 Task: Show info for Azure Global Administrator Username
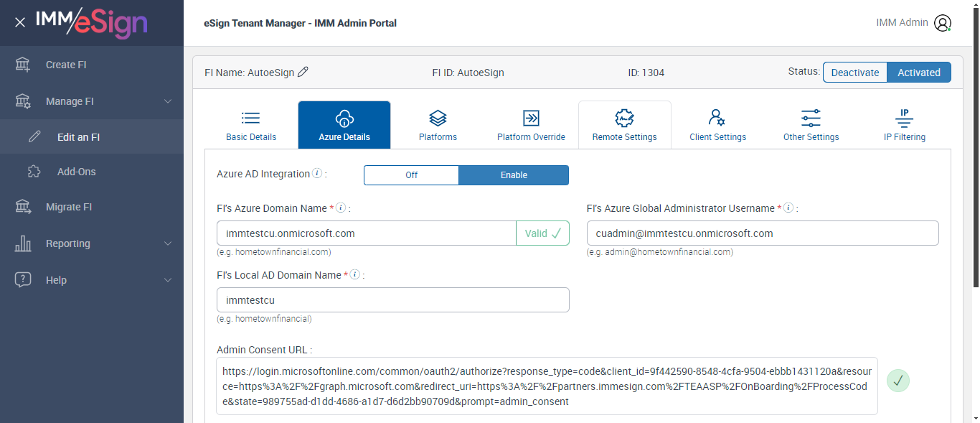tap(788, 208)
